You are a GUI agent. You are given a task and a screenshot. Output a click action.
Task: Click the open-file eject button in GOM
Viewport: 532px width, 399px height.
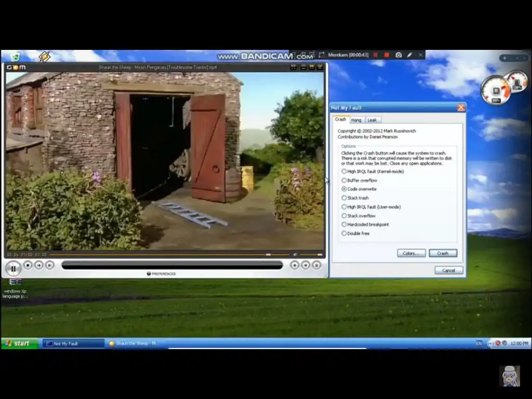295,265
